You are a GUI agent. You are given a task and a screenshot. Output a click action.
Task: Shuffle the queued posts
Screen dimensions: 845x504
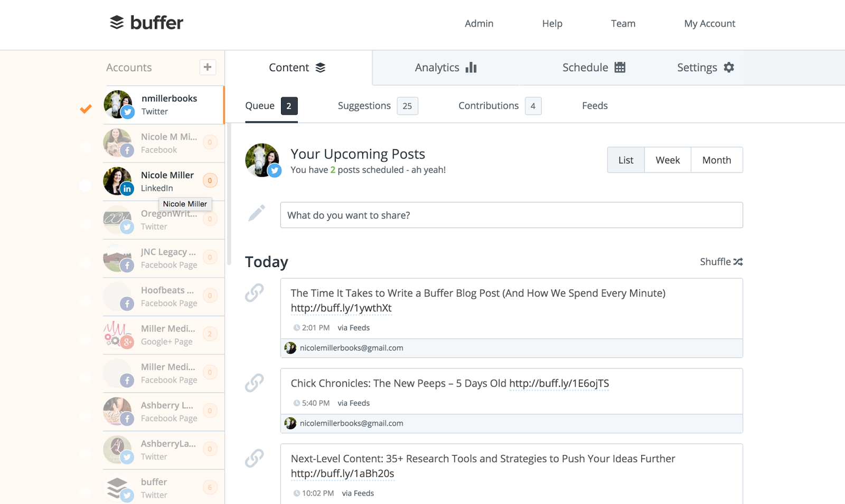click(721, 262)
